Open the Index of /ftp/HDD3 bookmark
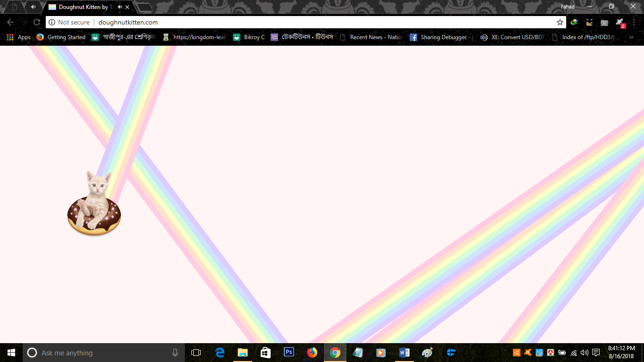The height and width of the screenshot is (362, 644). pyautogui.click(x=584, y=37)
